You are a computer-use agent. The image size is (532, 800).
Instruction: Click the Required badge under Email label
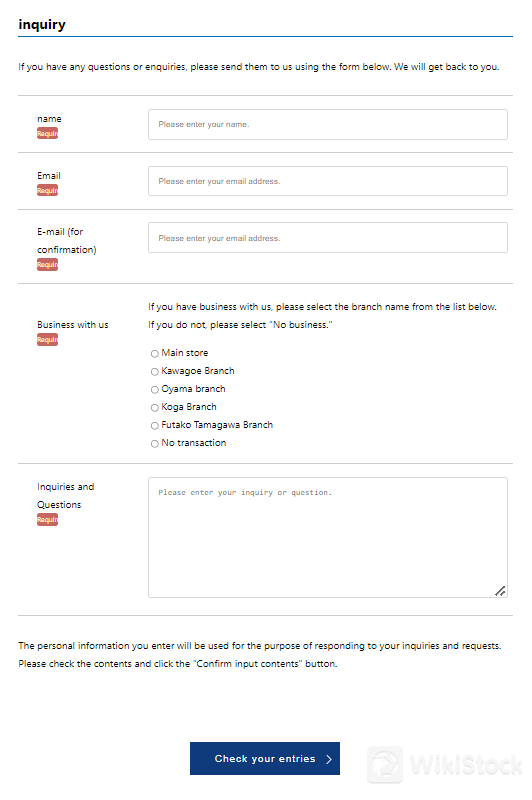point(47,190)
